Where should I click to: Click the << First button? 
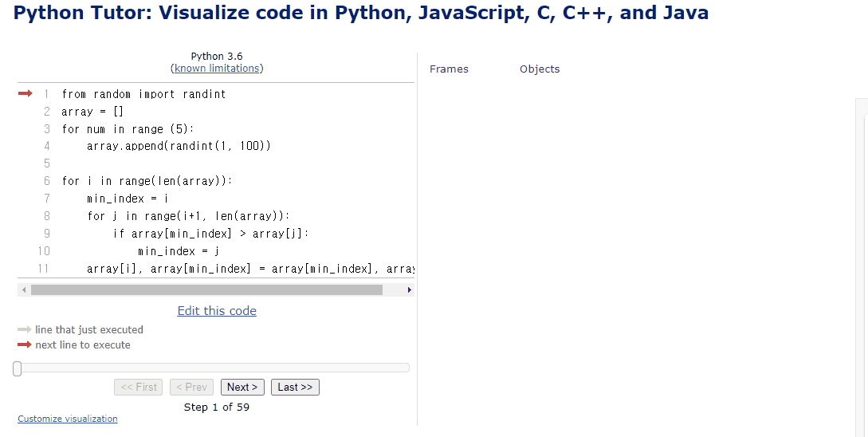click(x=139, y=387)
